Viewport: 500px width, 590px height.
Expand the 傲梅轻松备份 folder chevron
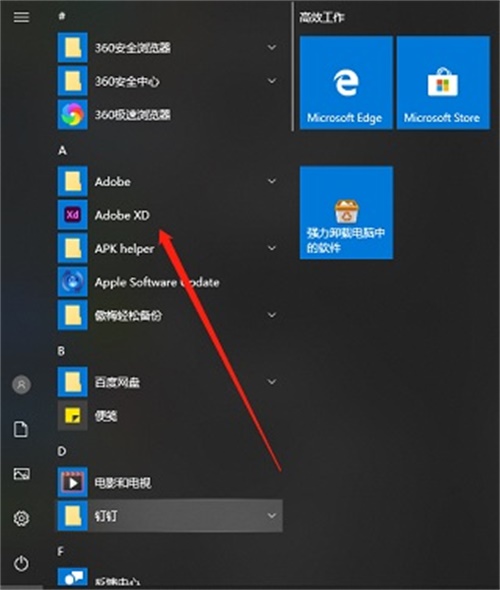[272, 315]
